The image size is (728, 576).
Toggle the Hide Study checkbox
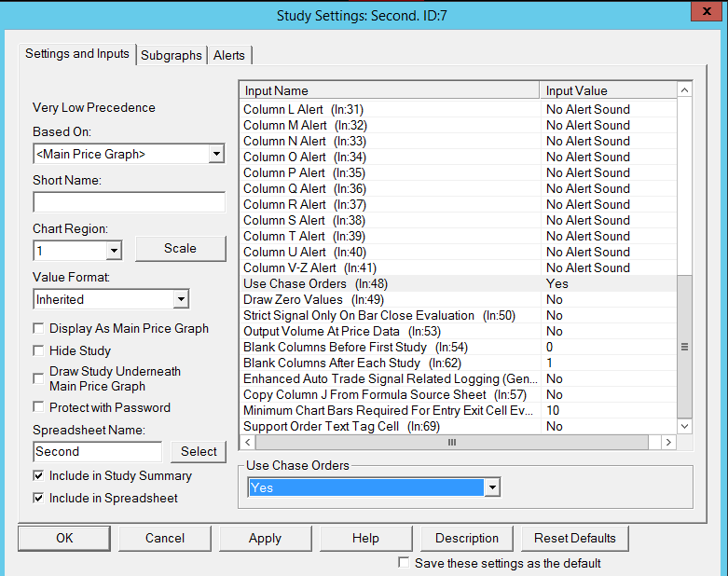[39, 350]
